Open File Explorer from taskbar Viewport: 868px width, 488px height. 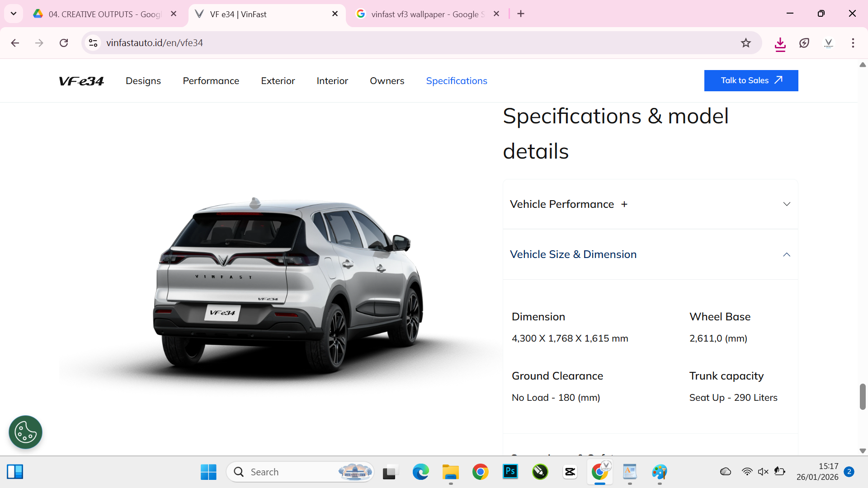point(450,472)
